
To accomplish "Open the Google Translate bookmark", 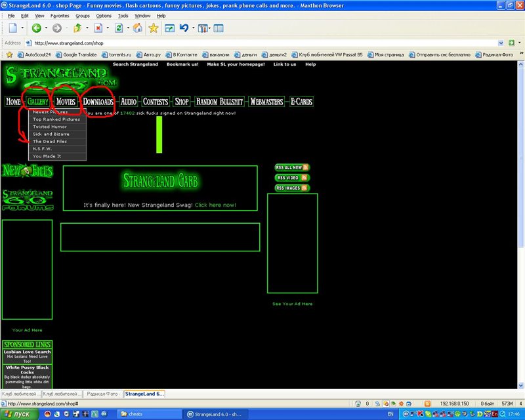I will click(79, 54).
